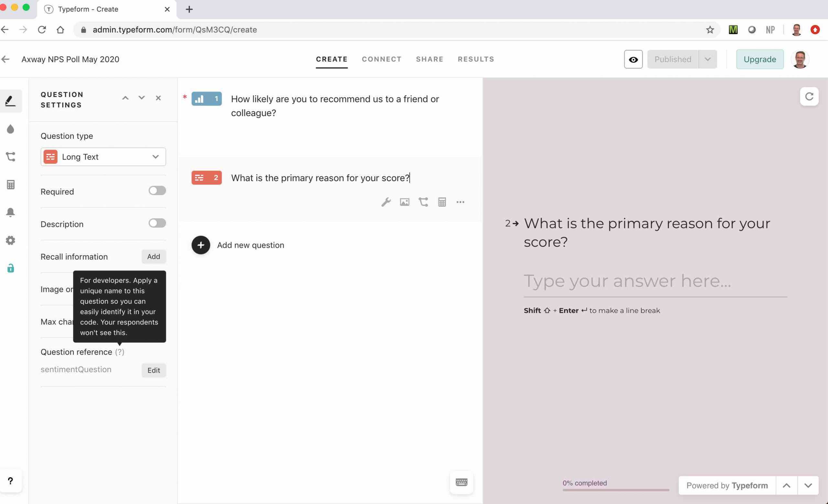
Task: Open the build pencil sidebar icon
Action: (10, 101)
